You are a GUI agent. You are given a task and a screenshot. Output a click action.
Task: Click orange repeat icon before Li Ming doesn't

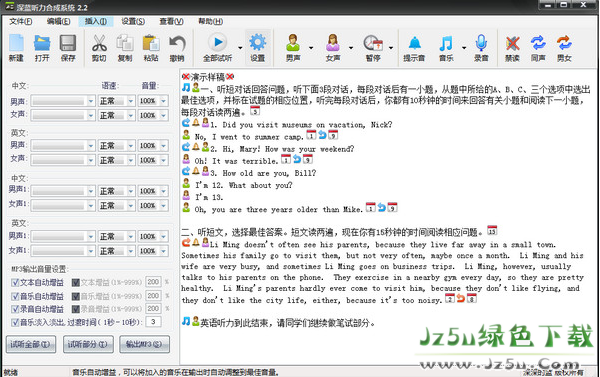186,242
